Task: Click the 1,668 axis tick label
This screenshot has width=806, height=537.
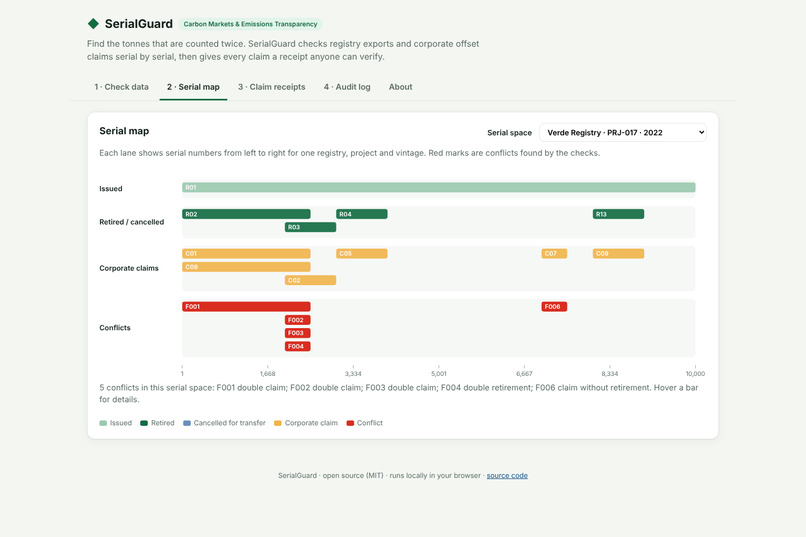Action: click(267, 374)
